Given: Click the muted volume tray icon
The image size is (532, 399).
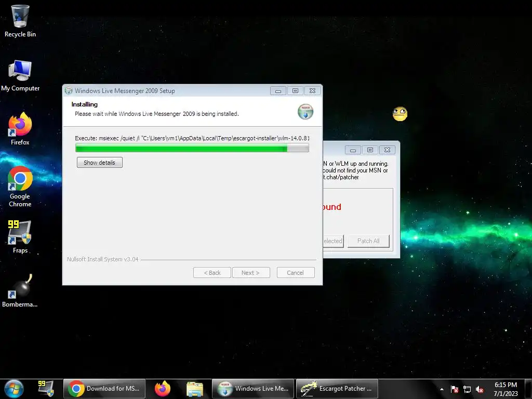Looking at the screenshot, I should point(480,390).
